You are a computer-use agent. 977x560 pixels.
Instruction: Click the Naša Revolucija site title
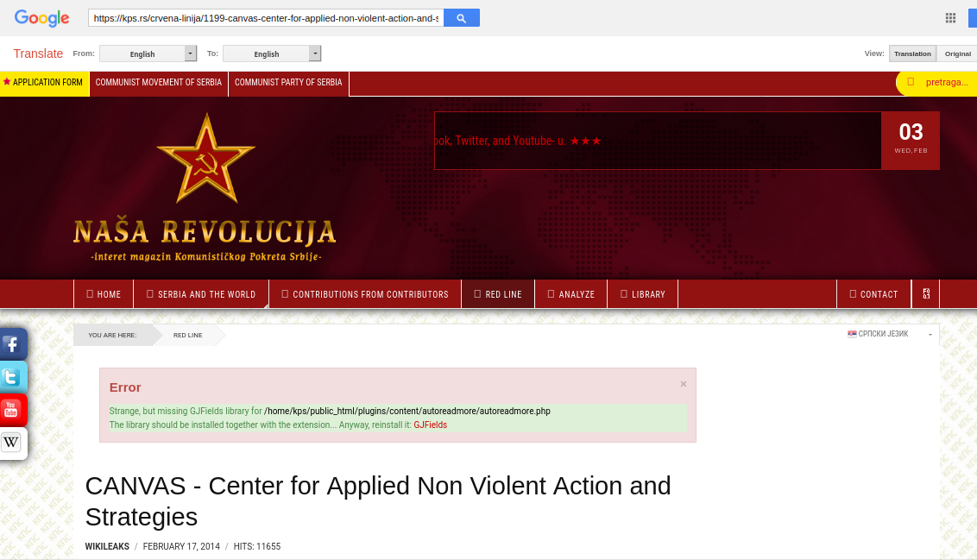click(x=205, y=232)
